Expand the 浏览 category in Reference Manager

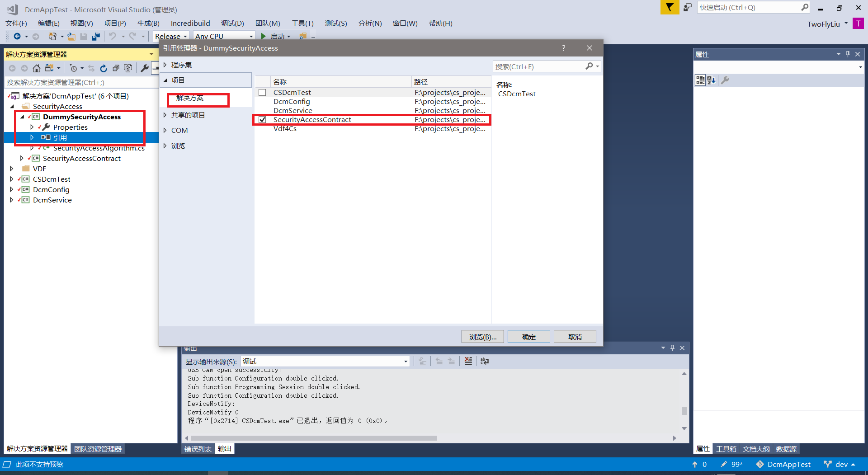tap(165, 146)
